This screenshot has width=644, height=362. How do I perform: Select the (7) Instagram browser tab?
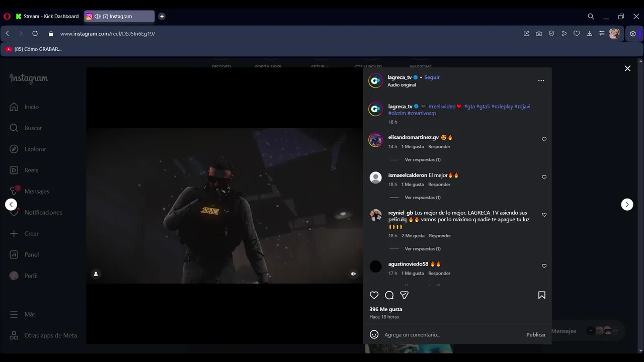click(119, 17)
